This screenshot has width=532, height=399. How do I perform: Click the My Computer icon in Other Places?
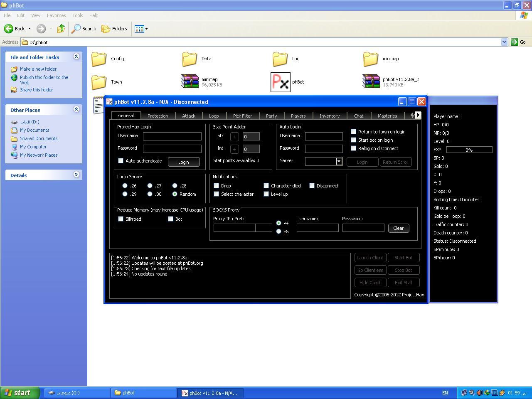click(14, 147)
